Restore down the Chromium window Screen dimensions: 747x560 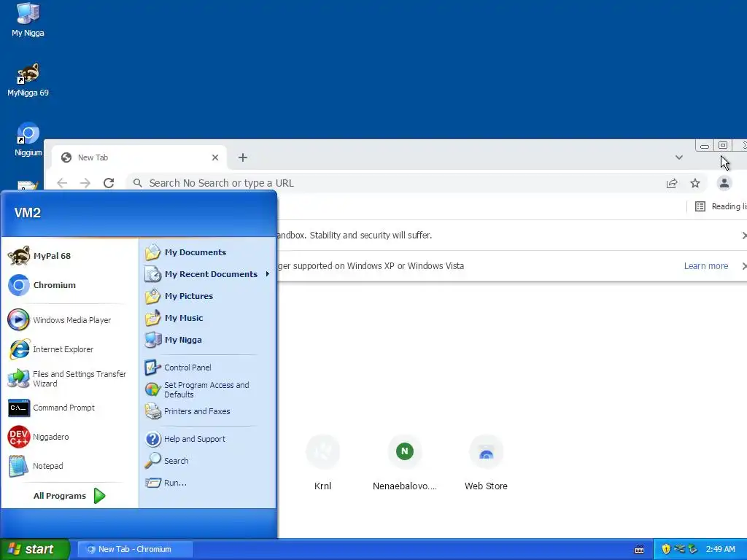coord(723,145)
